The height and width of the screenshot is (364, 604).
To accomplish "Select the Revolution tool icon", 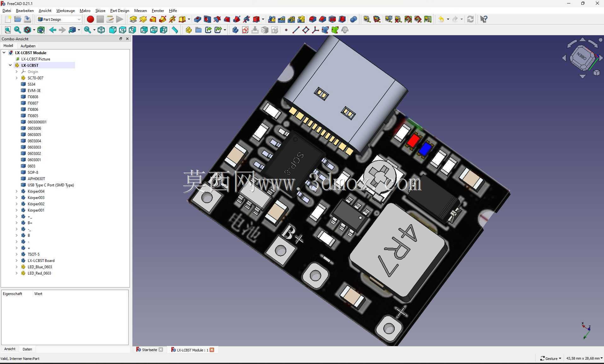I will pos(143,19).
